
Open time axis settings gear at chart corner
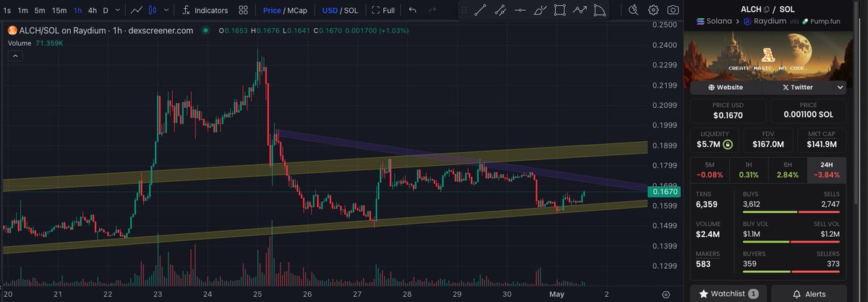[x=665, y=294]
